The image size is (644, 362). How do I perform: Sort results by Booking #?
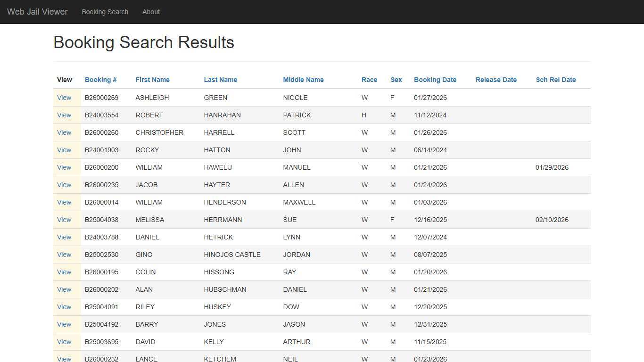tap(100, 80)
